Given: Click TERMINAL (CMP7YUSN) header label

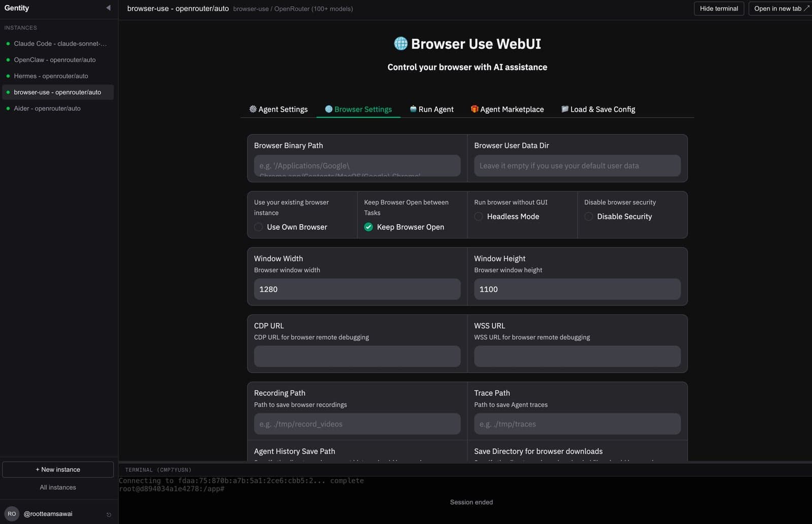Looking at the screenshot, I should pyautogui.click(x=158, y=470).
